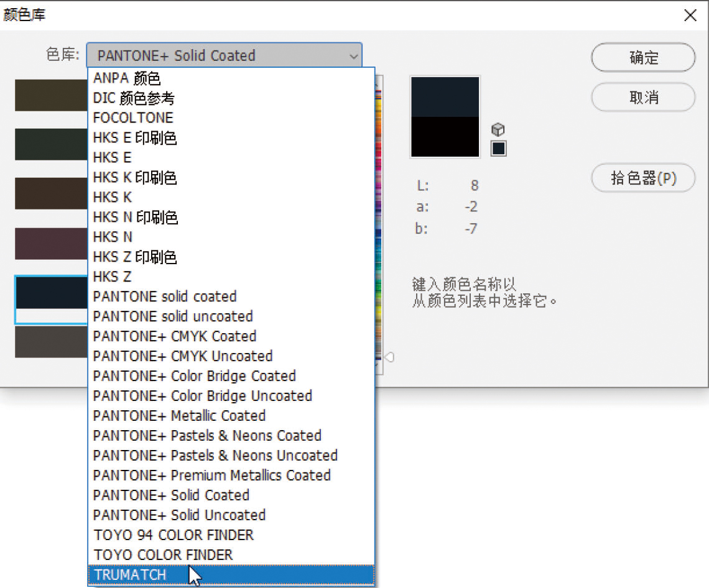Click the dark green second swatch
The height and width of the screenshot is (588, 709).
coord(51,144)
